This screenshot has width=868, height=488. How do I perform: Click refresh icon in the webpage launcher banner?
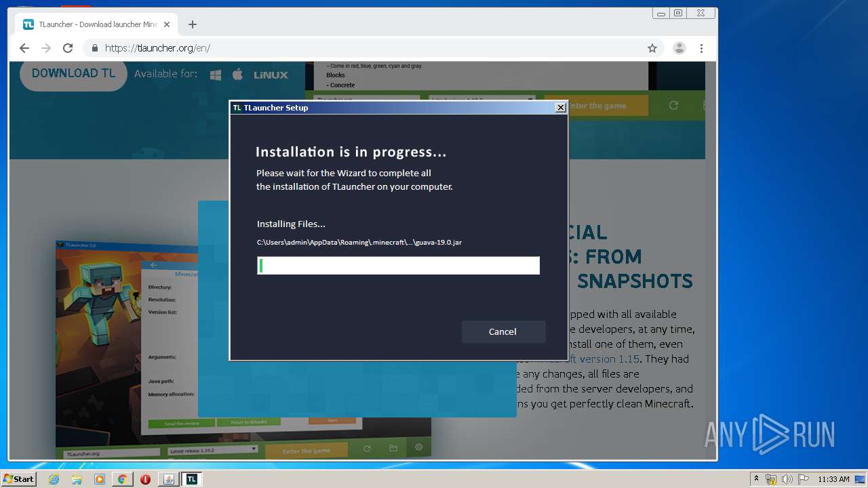[x=673, y=105]
